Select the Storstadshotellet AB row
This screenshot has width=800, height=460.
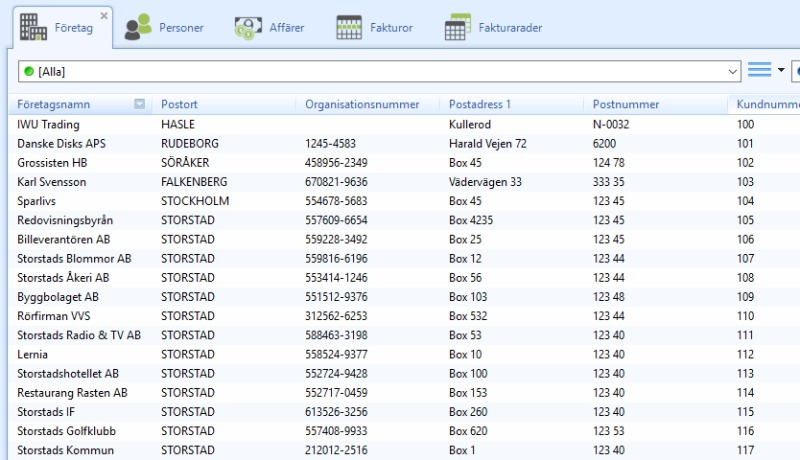(404, 373)
